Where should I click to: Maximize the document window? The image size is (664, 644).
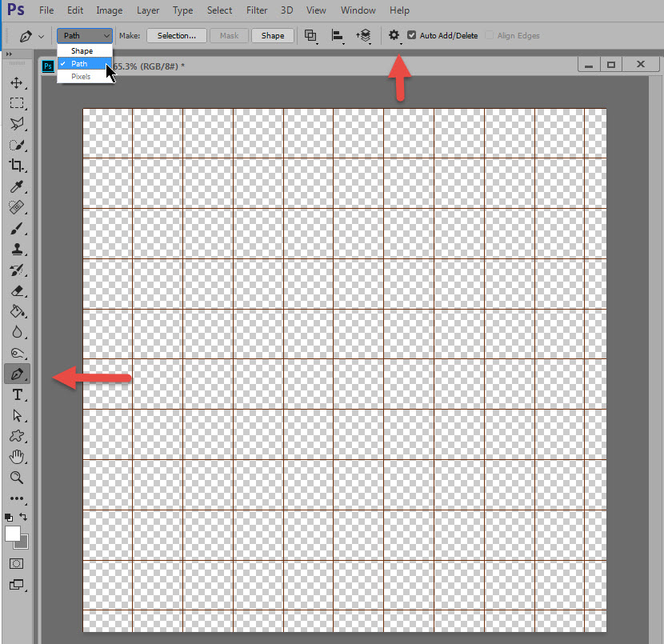(x=611, y=65)
